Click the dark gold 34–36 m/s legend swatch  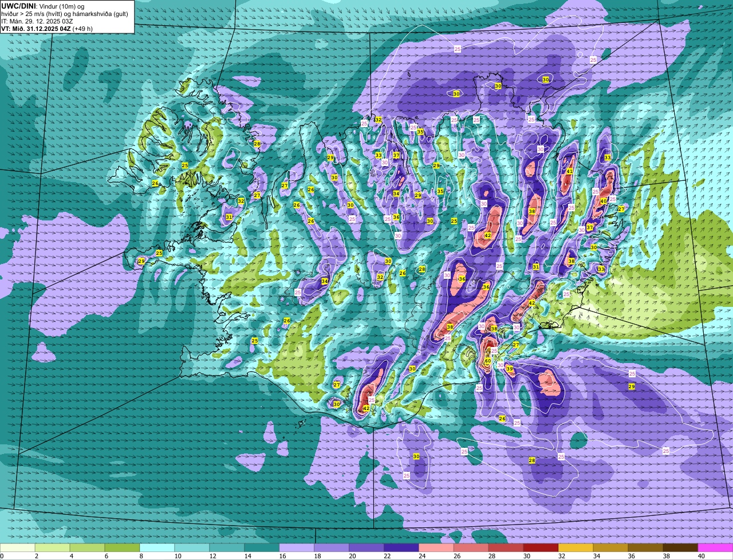[611, 547]
